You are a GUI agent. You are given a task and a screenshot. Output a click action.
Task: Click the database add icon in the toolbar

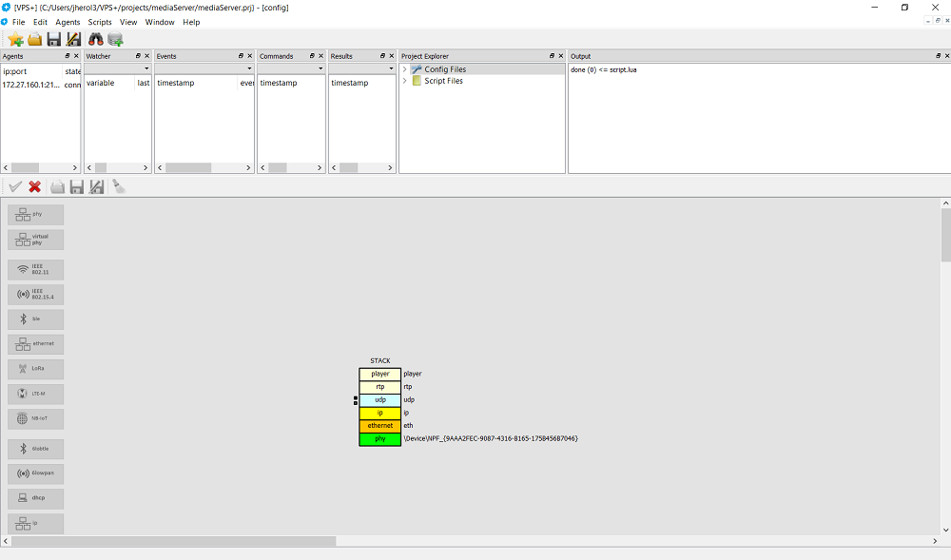pyautogui.click(x=115, y=39)
